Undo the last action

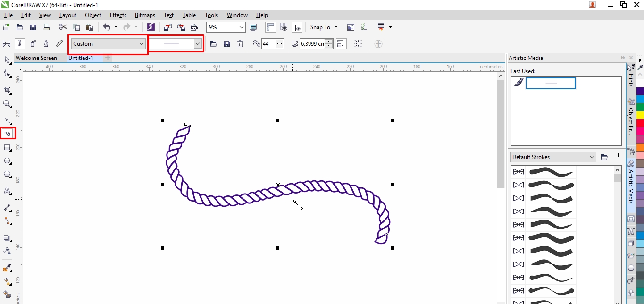pos(107,27)
